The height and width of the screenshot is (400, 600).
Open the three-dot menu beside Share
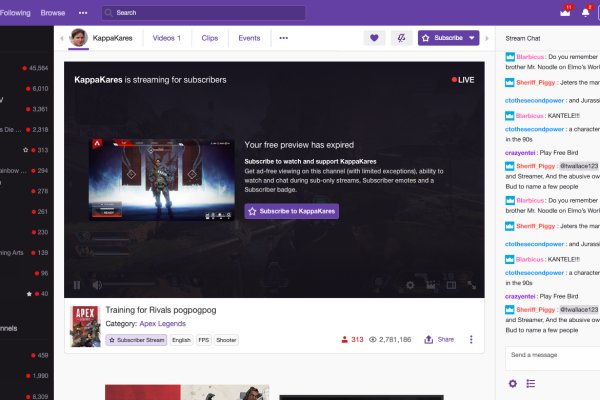coord(471,340)
